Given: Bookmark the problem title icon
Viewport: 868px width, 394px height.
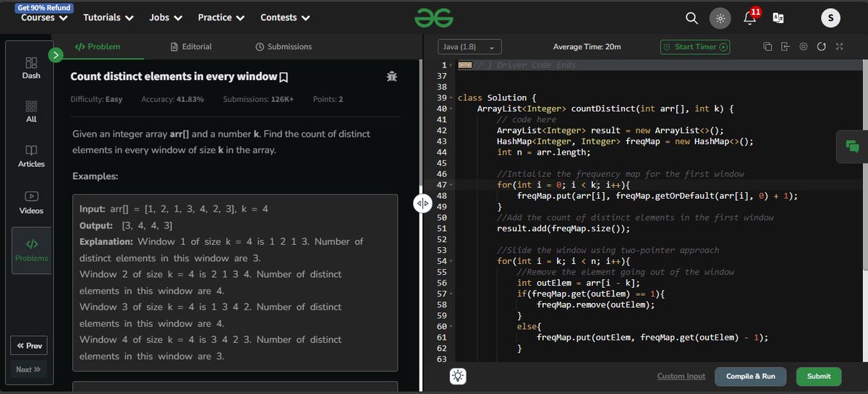Looking at the screenshot, I should 284,77.
